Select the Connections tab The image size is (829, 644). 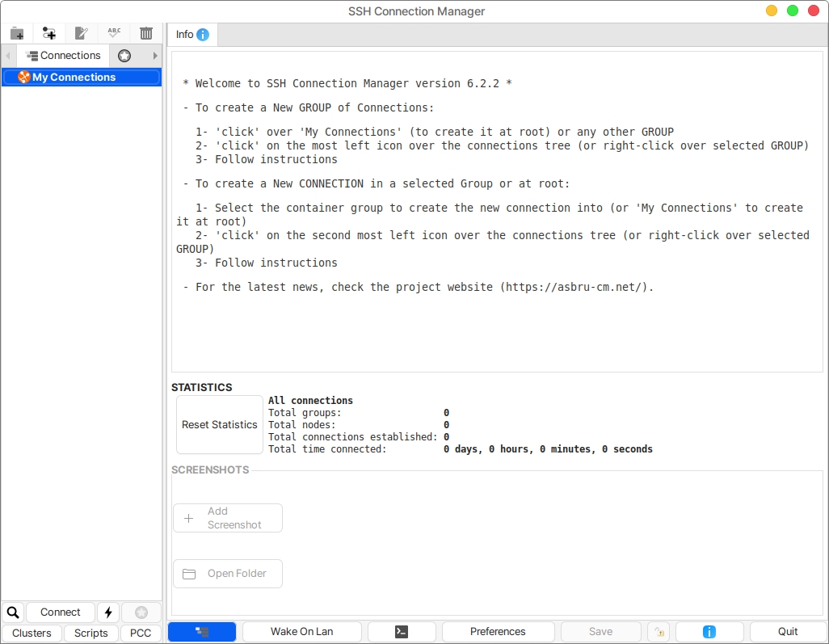64,56
